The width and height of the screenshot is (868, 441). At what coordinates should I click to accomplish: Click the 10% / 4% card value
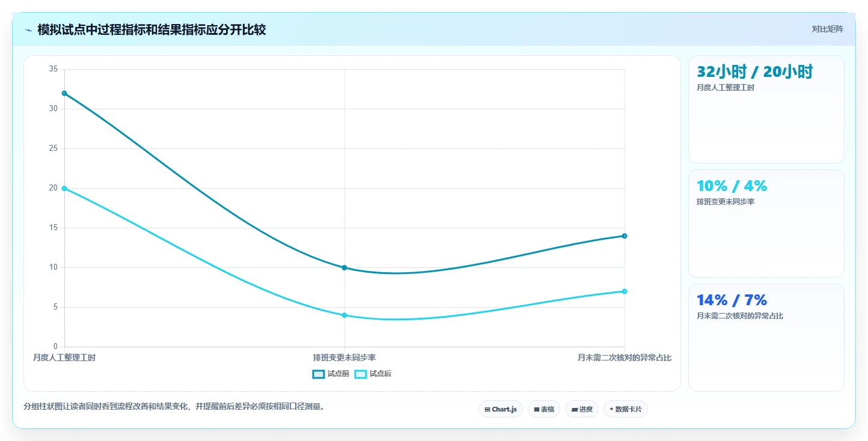point(732,186)
